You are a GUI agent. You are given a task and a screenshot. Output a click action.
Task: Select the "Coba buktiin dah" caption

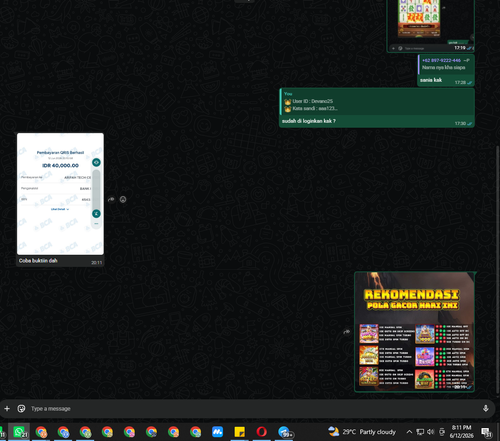38,261
